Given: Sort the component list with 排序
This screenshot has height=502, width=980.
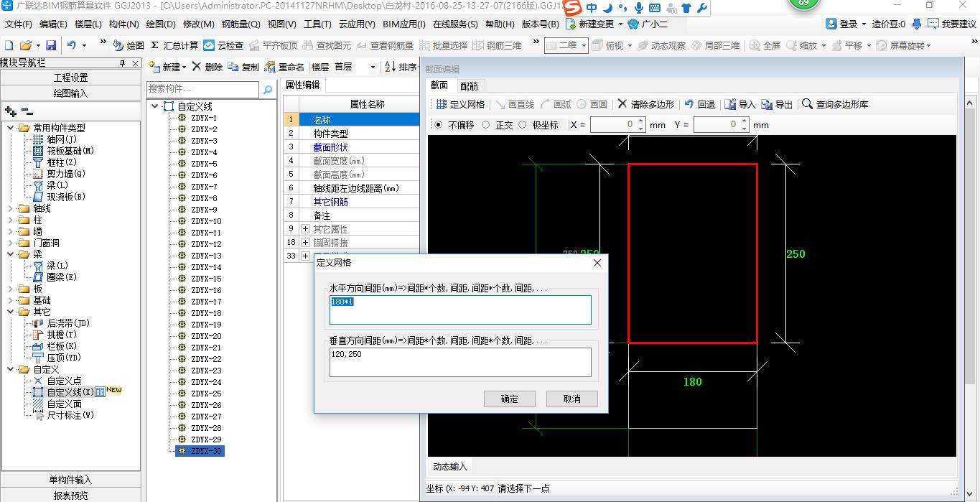Looking at the screenshot, I should (x=401, y=67).
